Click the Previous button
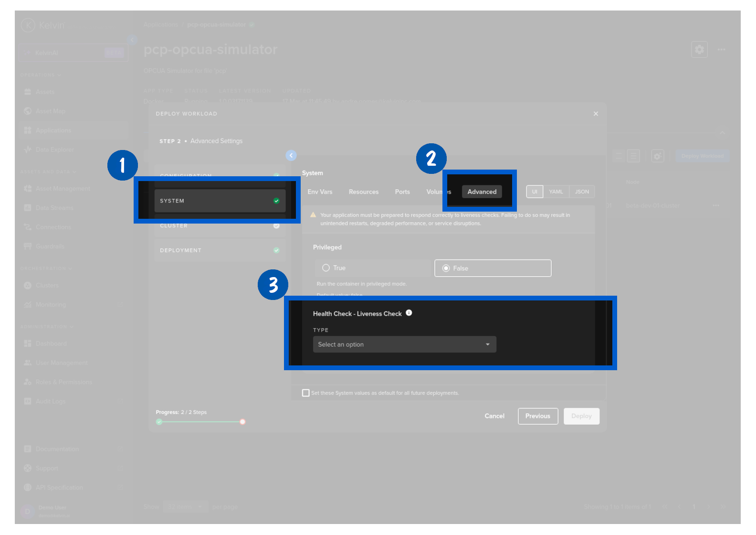 pyautogui.click(x=537, y=416)
